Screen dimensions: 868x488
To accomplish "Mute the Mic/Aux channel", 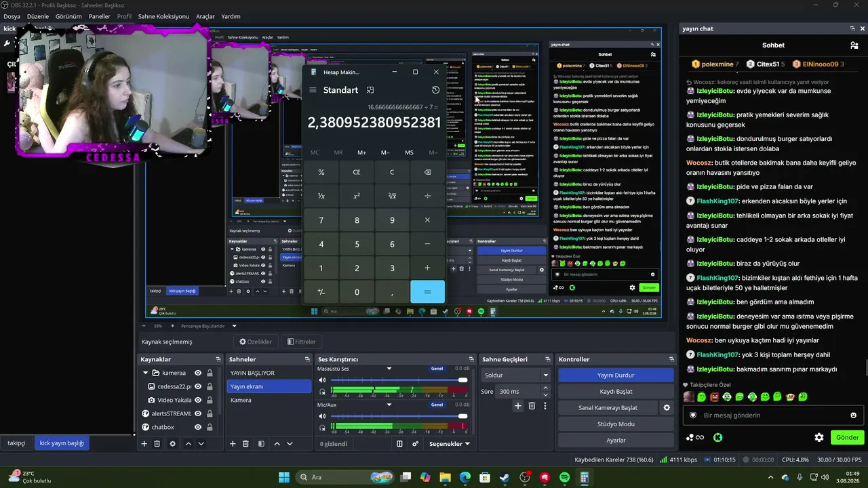I will pos(322,416).
